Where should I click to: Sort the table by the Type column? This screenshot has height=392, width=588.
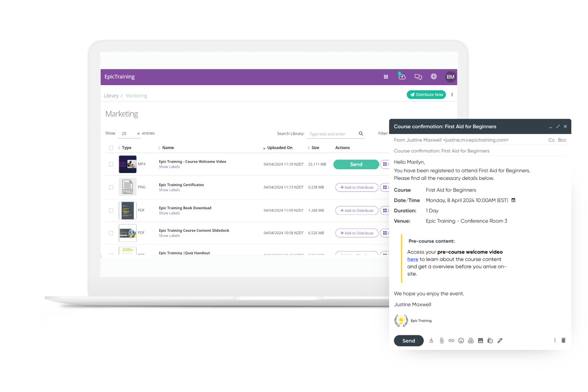point(125,148)
